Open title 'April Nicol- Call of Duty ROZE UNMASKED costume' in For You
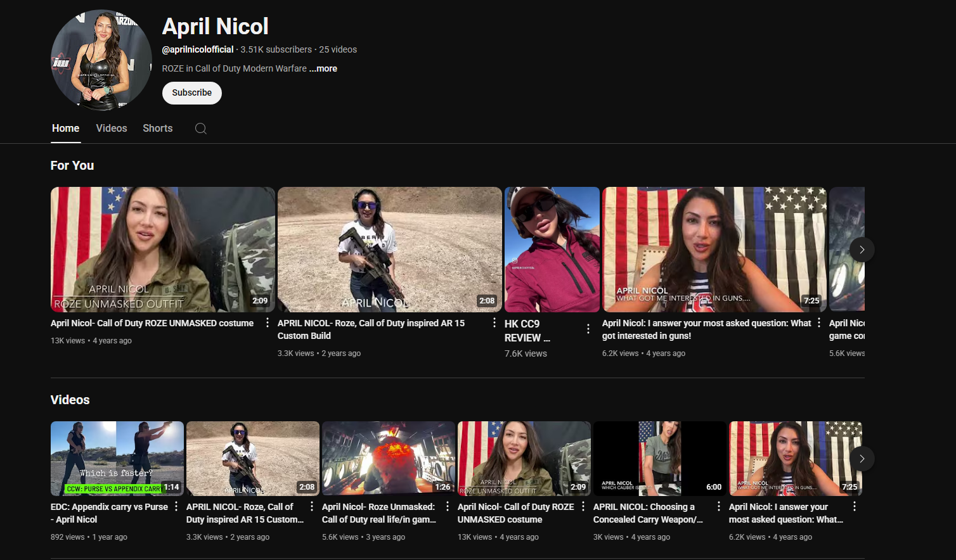The width and height of the screenshot is (956, 560). coord(152,323)
